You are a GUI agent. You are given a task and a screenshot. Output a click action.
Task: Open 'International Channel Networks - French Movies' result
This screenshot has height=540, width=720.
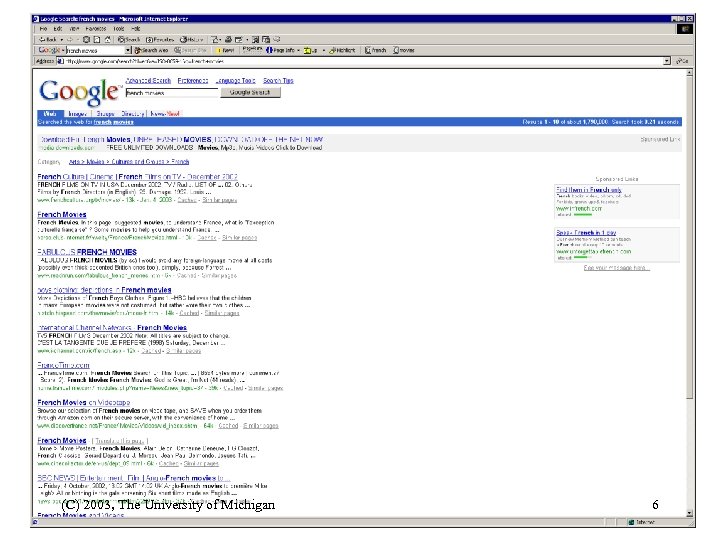click(112, 327)
